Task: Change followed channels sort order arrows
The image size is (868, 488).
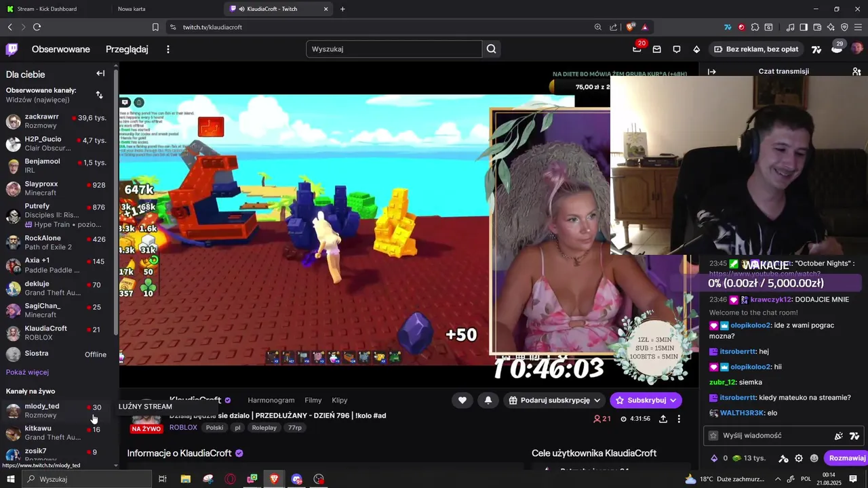Action: [x=100, y=95]
